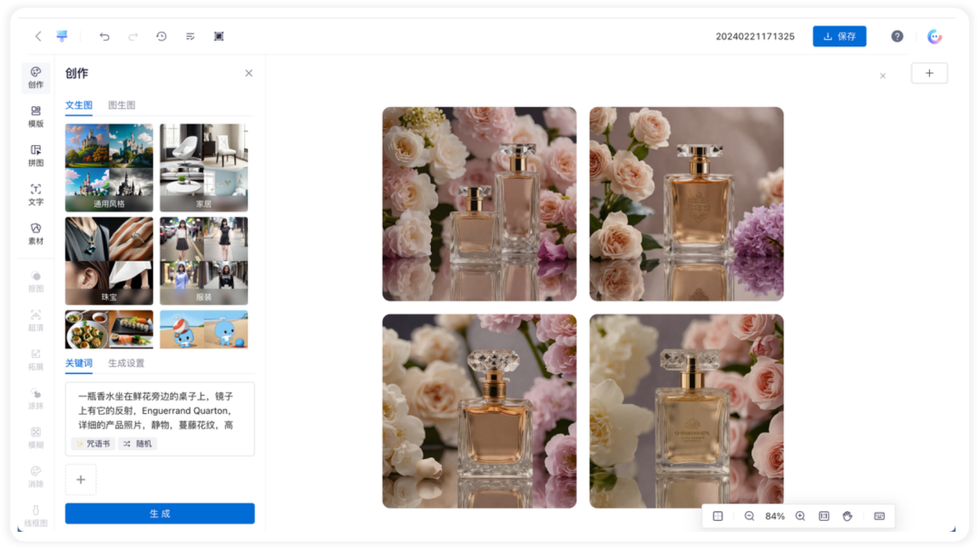Switch to the 生成设置 tab
Viewport: 980px width, 550px height.
click(x=125, y=363)
